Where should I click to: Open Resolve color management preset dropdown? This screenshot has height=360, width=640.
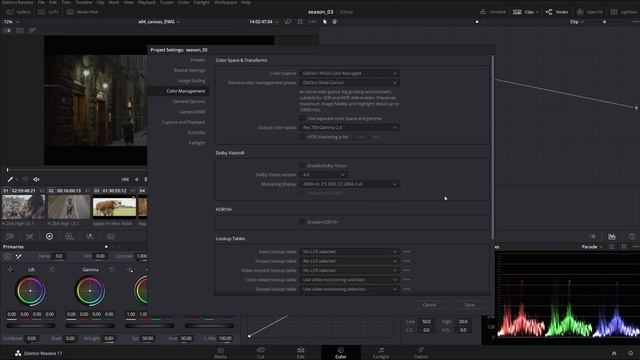tap(349, 83)
